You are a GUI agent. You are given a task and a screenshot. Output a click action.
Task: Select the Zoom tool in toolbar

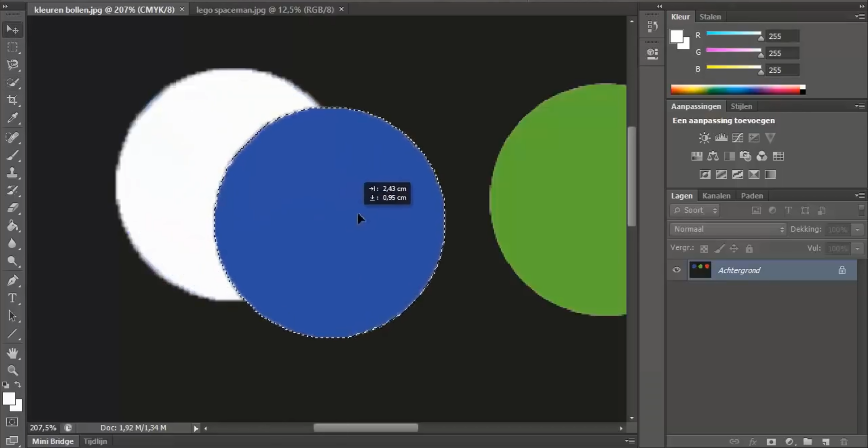point(13,371)
